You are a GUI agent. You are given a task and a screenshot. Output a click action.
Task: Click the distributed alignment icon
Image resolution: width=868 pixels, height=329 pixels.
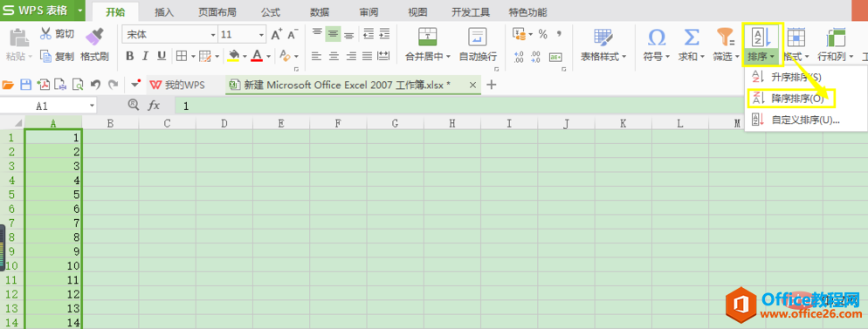coord(383,56)
